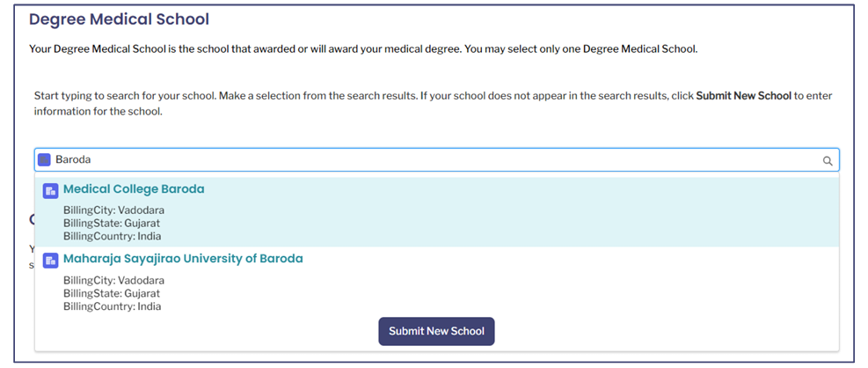
Task: Select Maharaja Sayajirao University of Baroda
Action: pos(183,259)
